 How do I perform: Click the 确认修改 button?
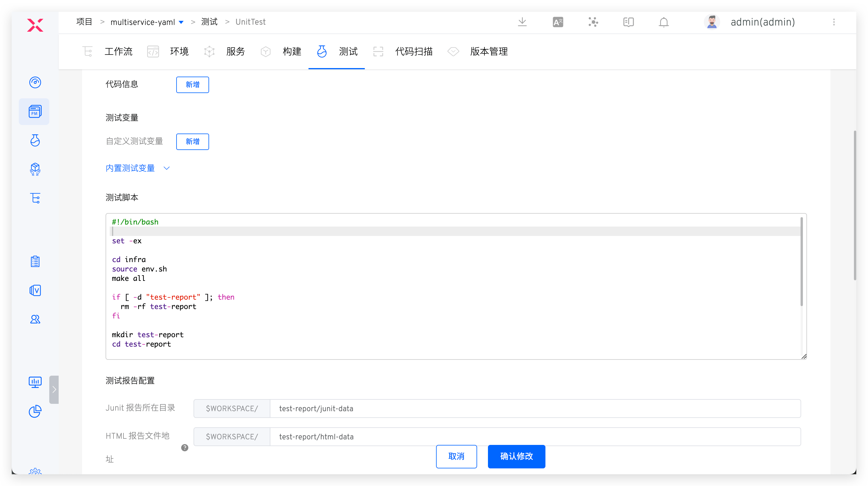(x=516, y=456)
